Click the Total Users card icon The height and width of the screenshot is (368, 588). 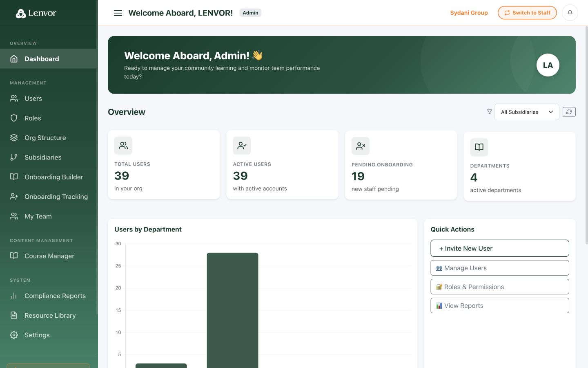123,146
